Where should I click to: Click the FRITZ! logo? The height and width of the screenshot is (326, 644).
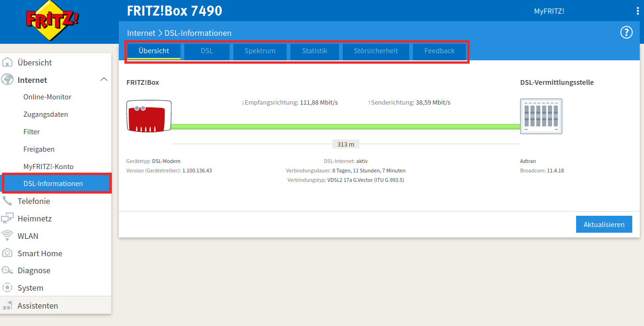[52, 21]
